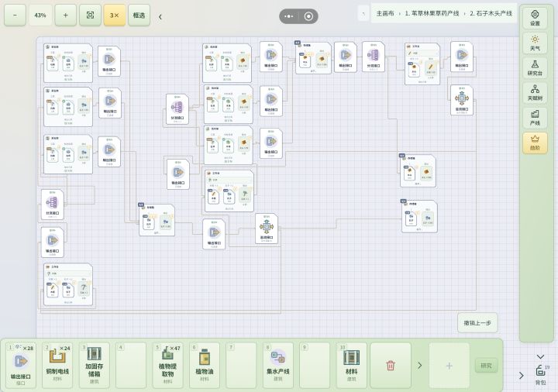Toggle the circular record button in top pill
This screenshot has height=392, width=558.
click(308, 16)
